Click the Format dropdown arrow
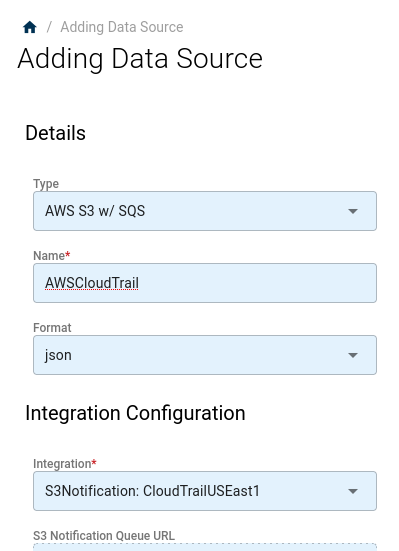The height and width of the screenshot is (551, 399). 353,355
